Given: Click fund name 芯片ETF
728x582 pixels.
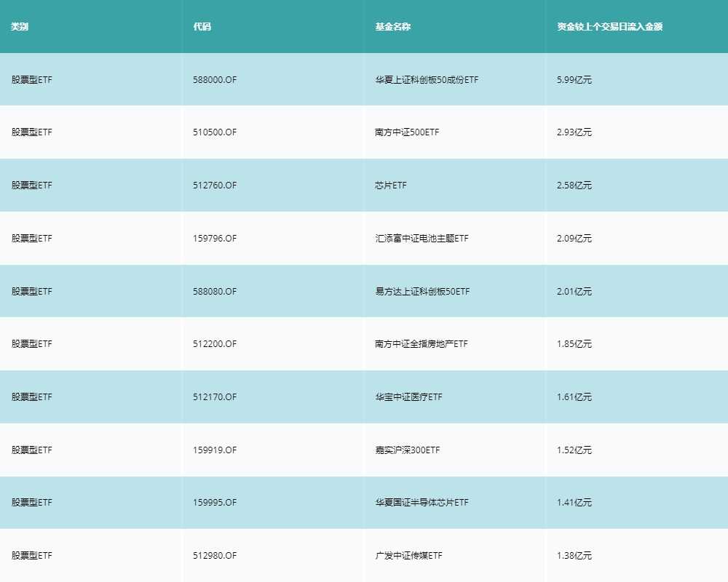Looking at the screenshot, I should click(391, 186).
